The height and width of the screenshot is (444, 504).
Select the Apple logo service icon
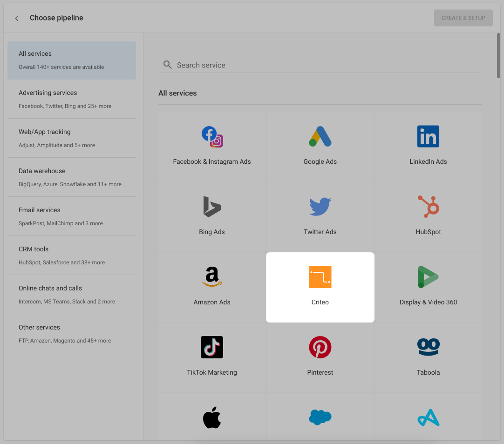(x=212, y=417)
